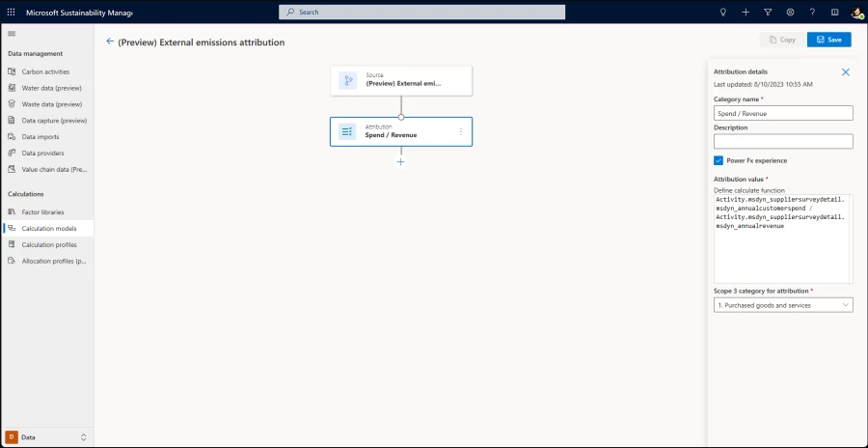Open the help question mark icon
Viewport: 868px width, 448px height.
[812, 12]
